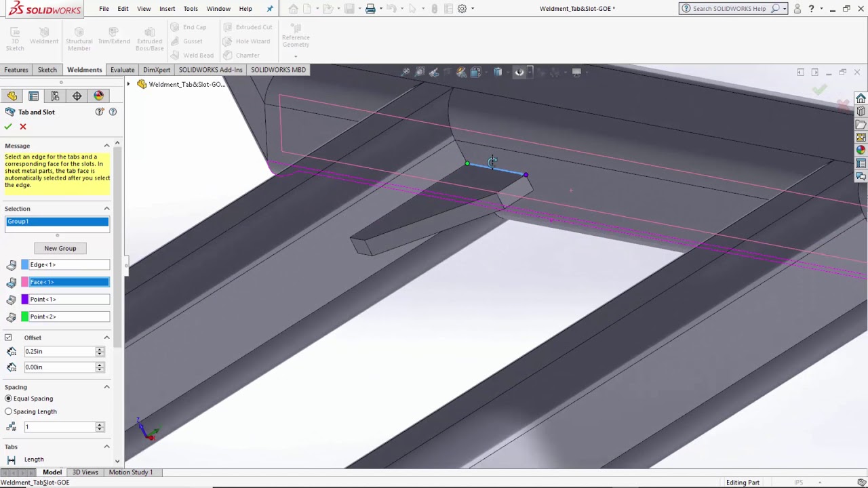Collapse the Offset section
868x488 pixels.
tap(106, 338)
